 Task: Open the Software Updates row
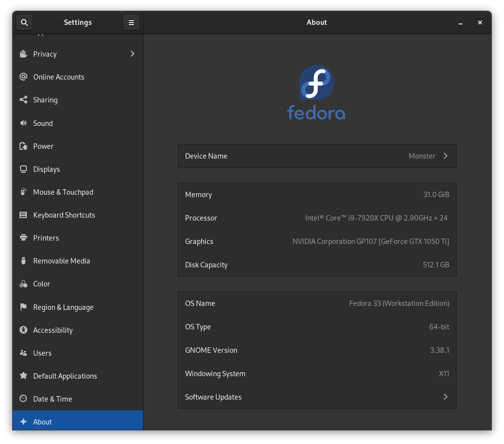click(x=317, y=397)
